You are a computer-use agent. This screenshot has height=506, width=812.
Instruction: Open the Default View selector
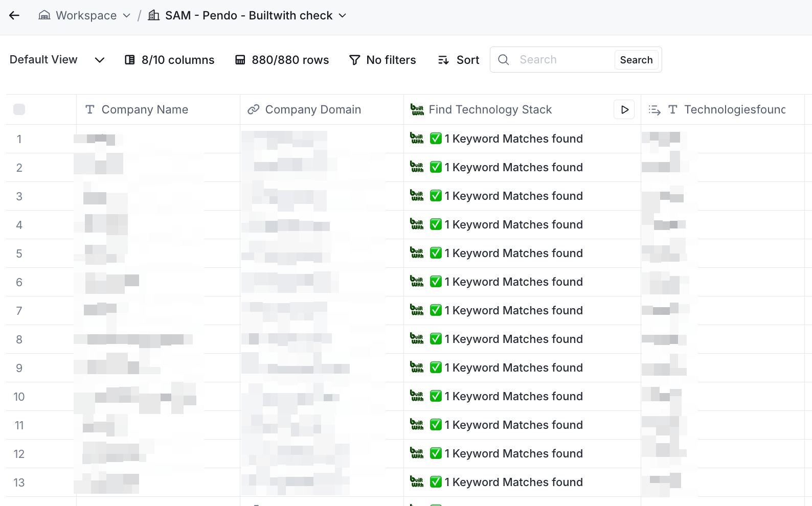57,60
